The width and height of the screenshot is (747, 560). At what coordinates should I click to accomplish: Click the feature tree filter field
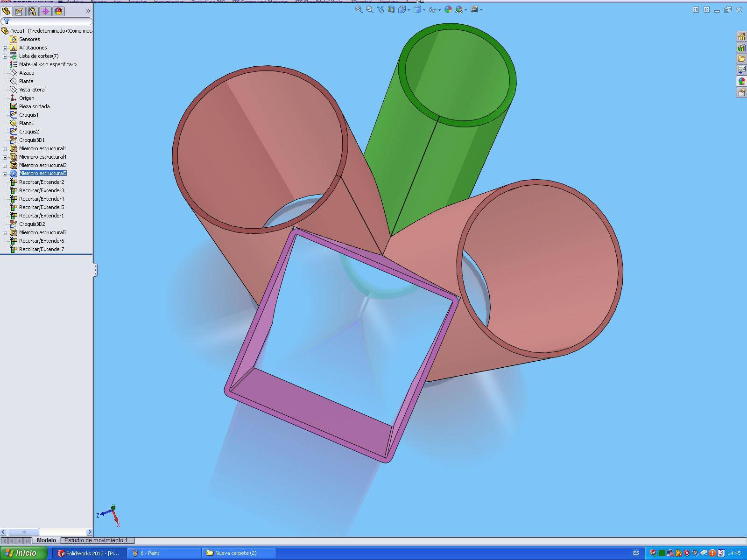coord(47,21)
